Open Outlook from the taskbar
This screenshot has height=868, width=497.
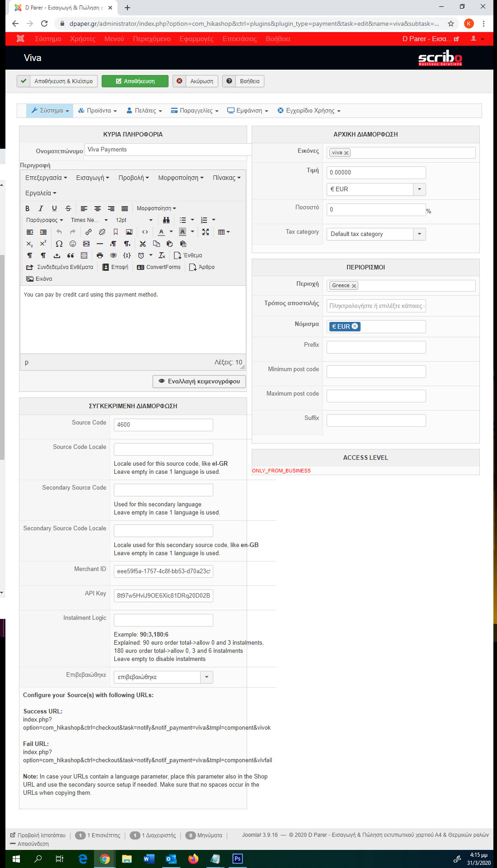click(171, 859)
